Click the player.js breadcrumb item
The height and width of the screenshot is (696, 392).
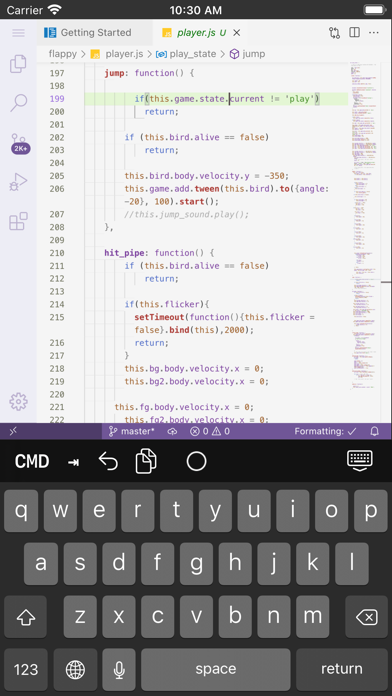point(117,54)
